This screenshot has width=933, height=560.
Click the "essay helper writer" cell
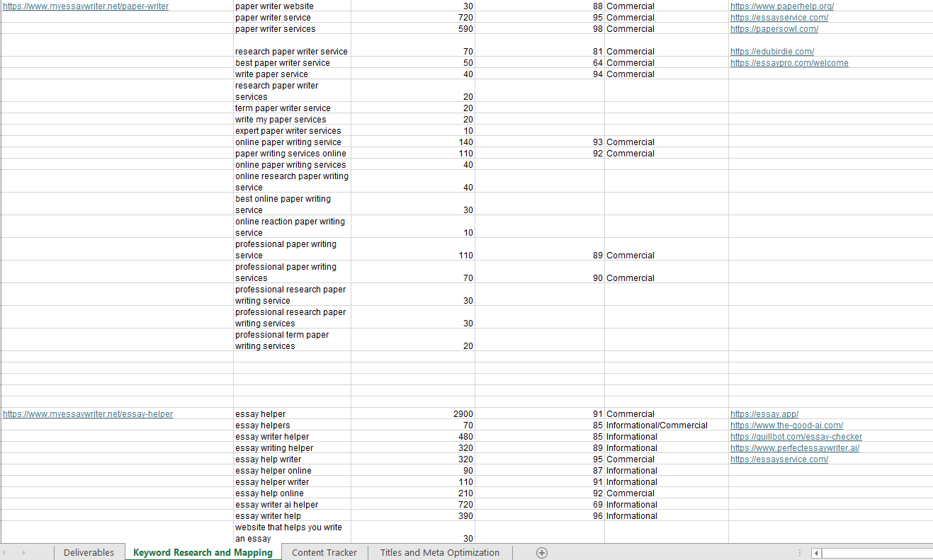coord(292,482)
